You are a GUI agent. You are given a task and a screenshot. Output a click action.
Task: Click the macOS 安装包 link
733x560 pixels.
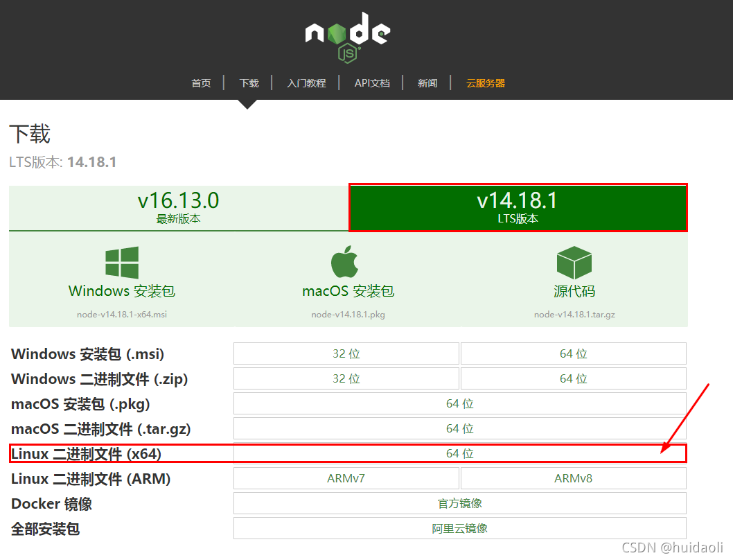tap(348, 291)
